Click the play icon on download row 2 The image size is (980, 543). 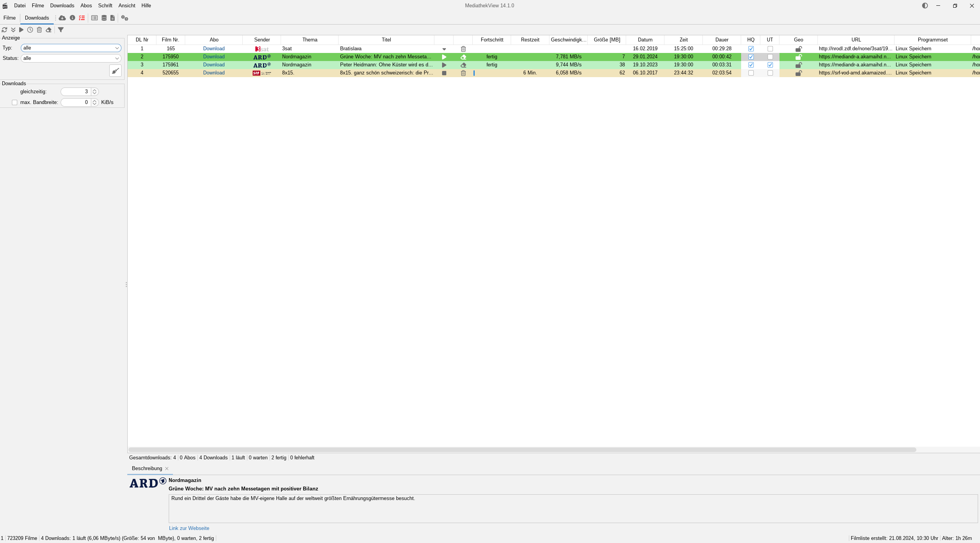444,56
